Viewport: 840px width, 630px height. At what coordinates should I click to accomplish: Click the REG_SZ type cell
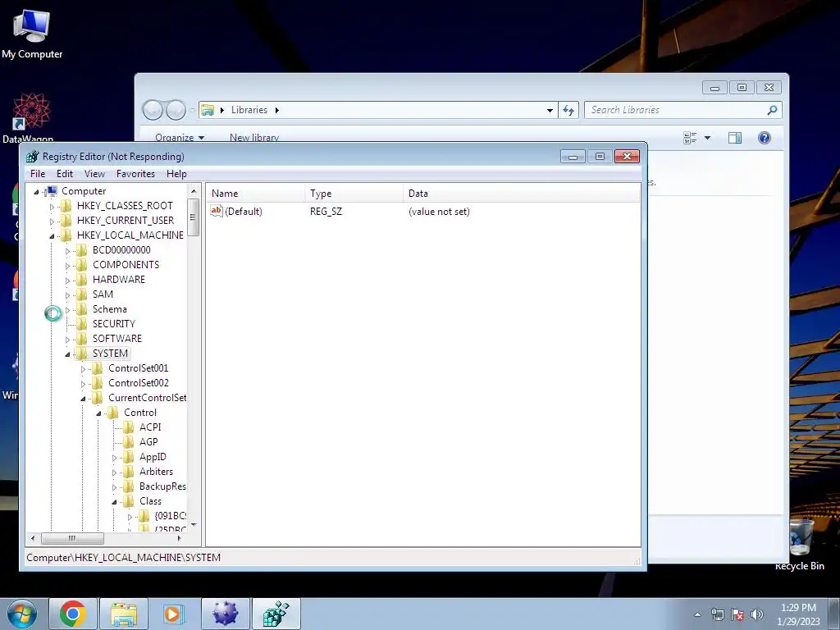pyautogui.click(x=326, y=211)
